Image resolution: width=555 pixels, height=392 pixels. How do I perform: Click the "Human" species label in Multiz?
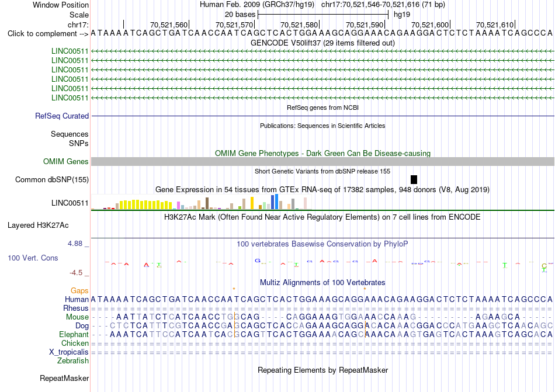[x=77, y=299]
